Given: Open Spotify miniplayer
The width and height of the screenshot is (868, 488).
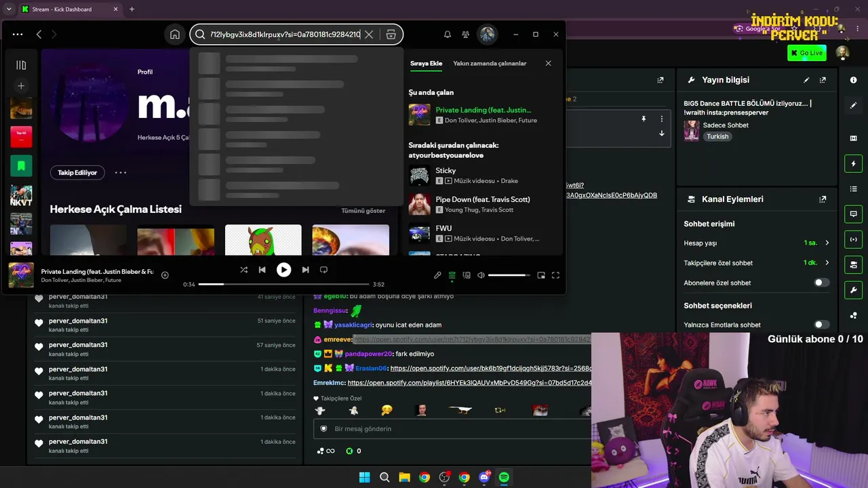Looking at the screenshot, I should [541, 275].
